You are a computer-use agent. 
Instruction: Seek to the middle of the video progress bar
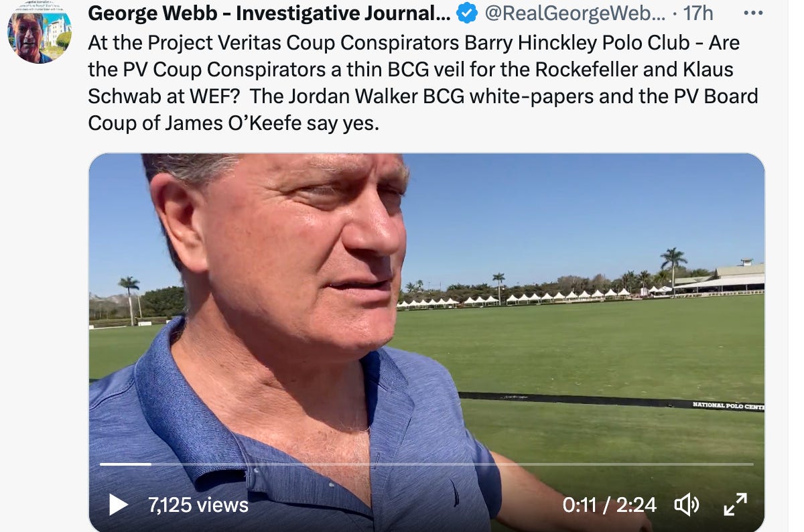point(426,464)
